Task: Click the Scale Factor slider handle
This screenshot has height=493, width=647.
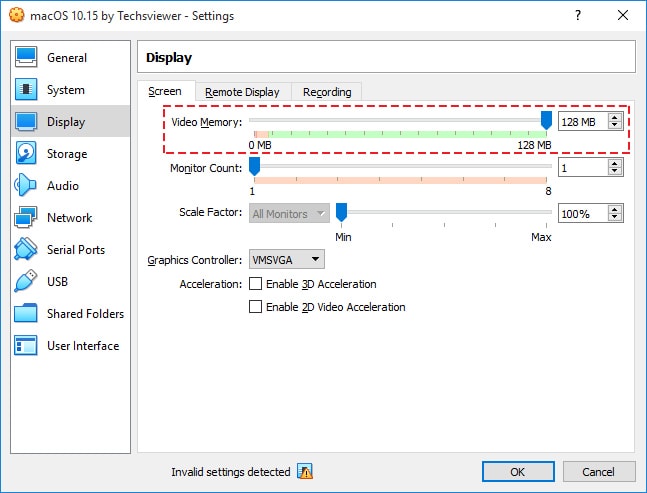Action: (x=341, y=212)
